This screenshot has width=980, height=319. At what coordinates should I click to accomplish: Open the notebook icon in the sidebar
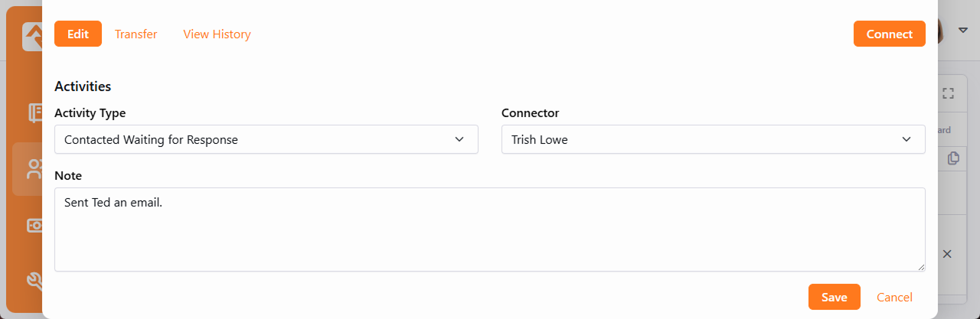(x=34, y=112)
